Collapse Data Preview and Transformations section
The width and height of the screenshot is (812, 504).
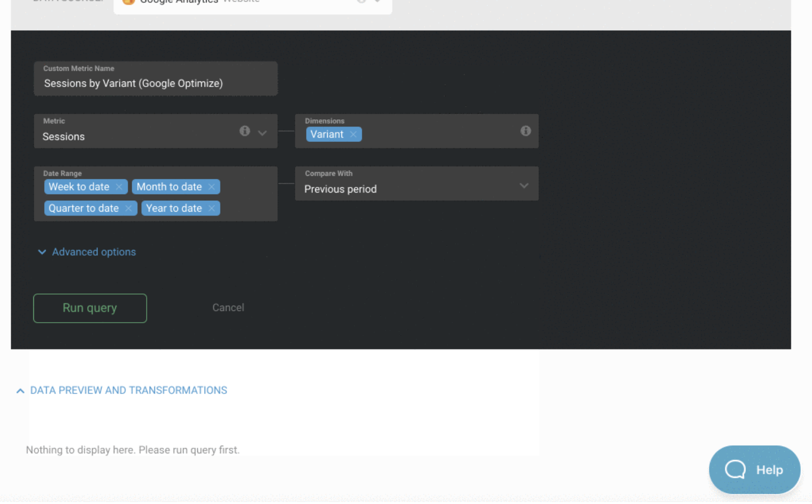(x=121, y=390)
